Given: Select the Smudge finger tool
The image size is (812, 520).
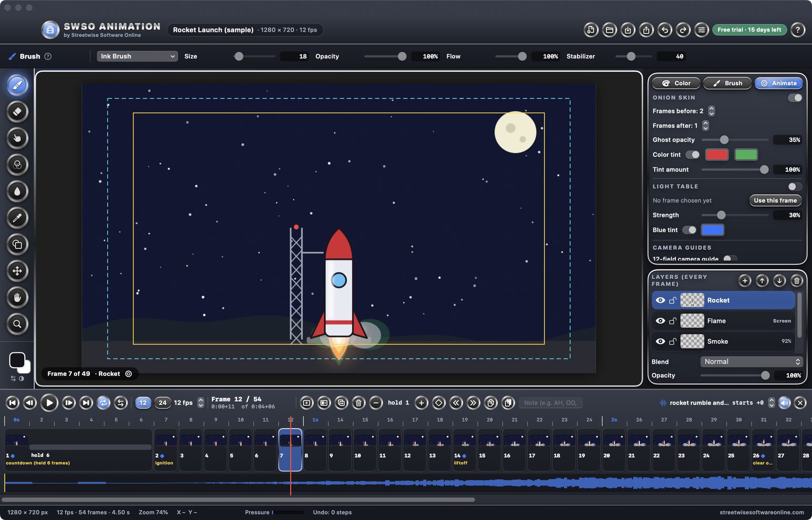Looking at the screenshot, I should tap(17, 138).
